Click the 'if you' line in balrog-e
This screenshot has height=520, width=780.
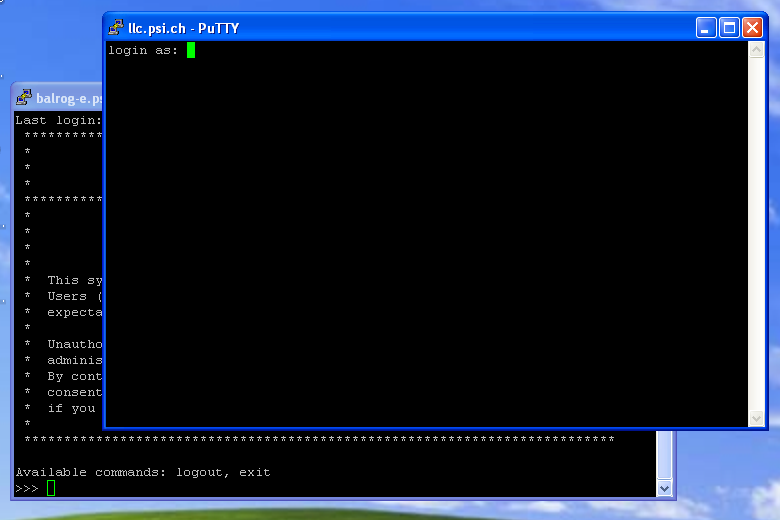click(x=71, y=409)
